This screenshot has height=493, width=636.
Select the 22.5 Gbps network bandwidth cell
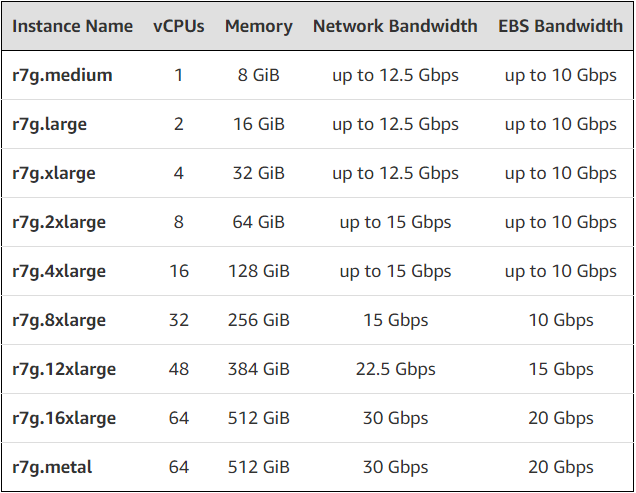[x=395, y=369]
